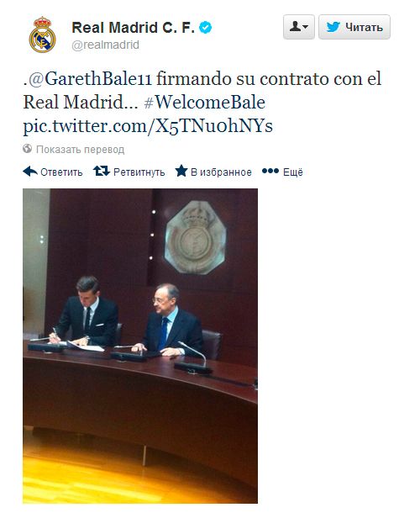Open Real Madrid C. F. profile name
Screen dimensions: 420x513
pyautogui.click(x=133, y=28)
